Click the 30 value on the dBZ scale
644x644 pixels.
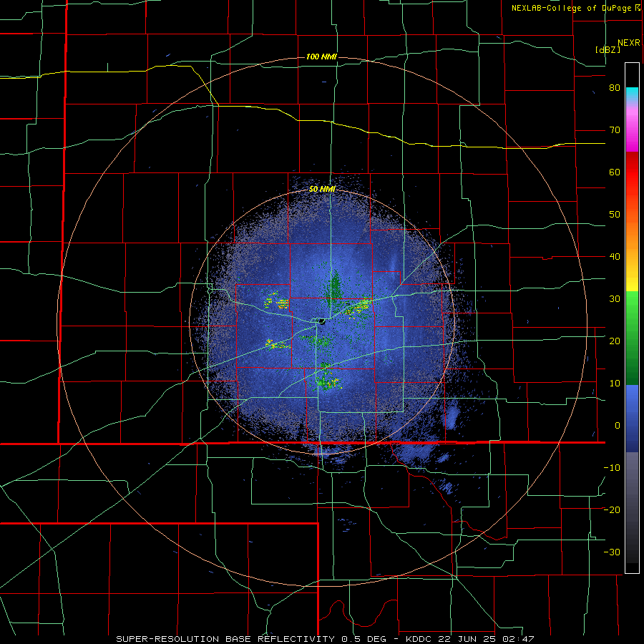pyautogui.click(x=615, y=298)
